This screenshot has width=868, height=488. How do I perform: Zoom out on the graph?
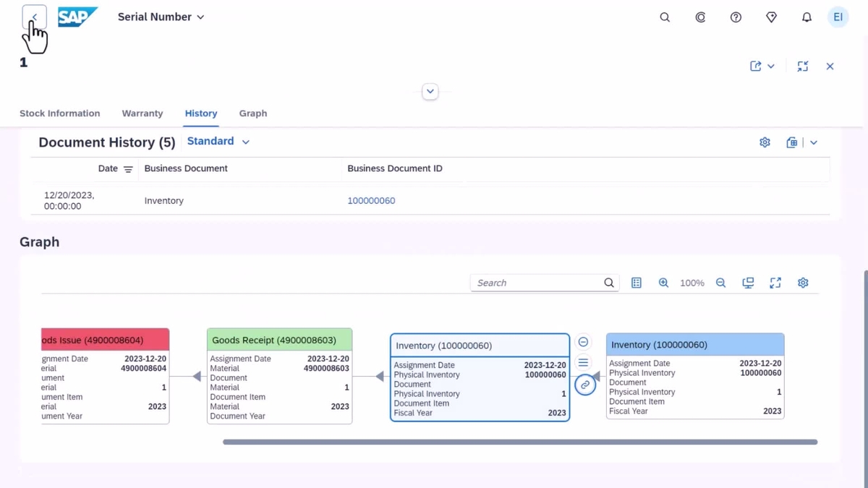[720, 283]
